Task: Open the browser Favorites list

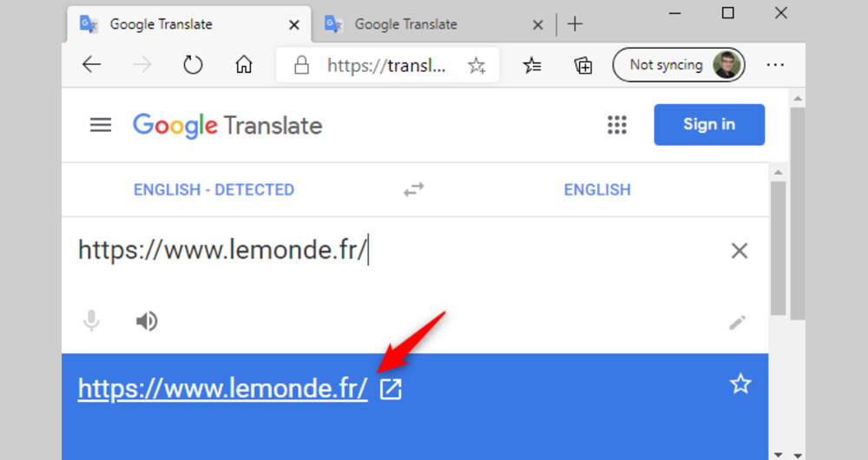Action: [533, 65]
